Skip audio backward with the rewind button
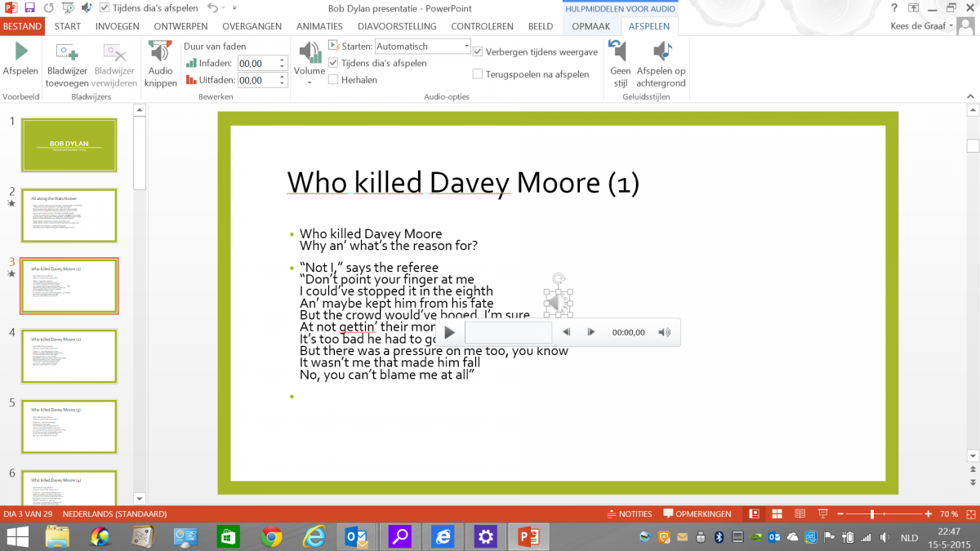 567,332
